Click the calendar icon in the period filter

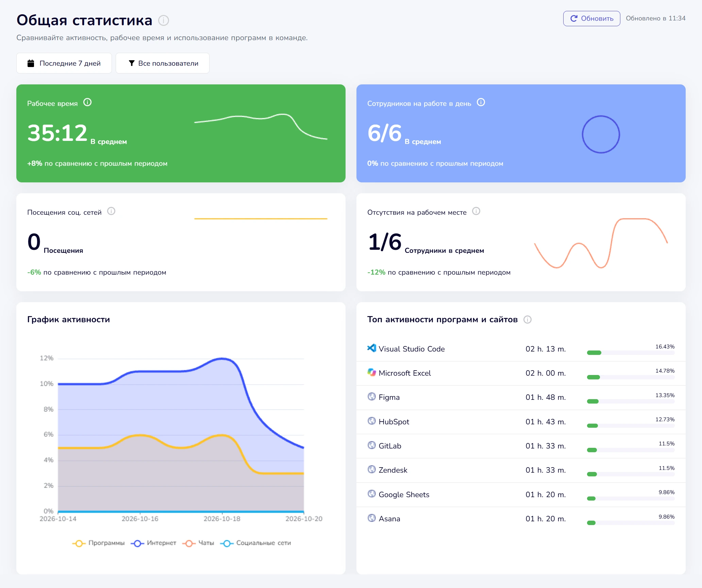pyautogui.click(x=31, y=63)
